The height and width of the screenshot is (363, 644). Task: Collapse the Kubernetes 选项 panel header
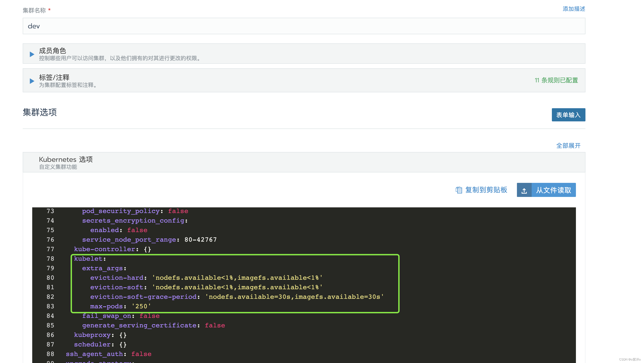[304, 162]
